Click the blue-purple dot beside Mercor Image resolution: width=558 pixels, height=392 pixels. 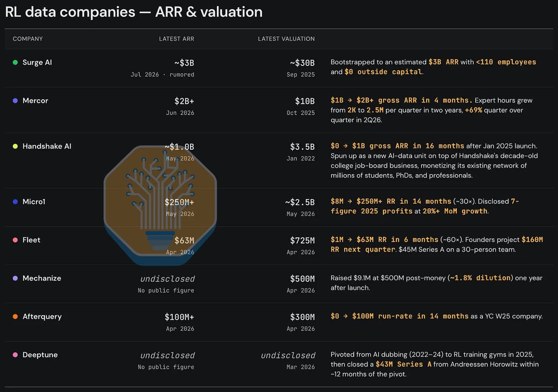tap(15, 101)
